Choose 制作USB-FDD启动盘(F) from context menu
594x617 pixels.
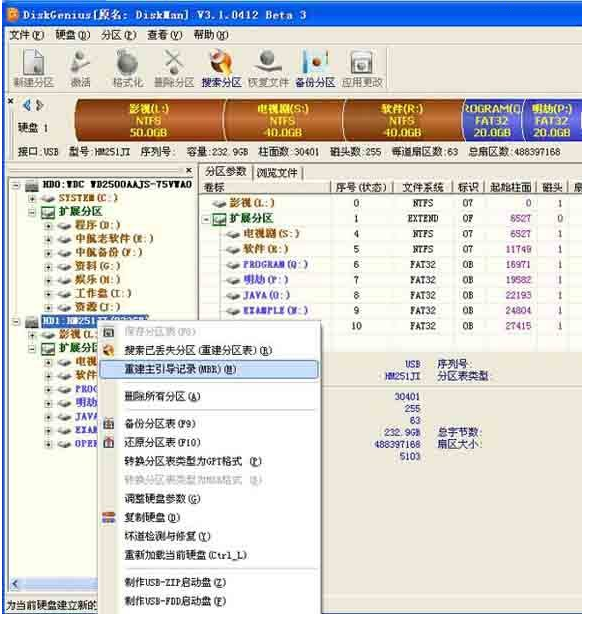pos(209,602)
